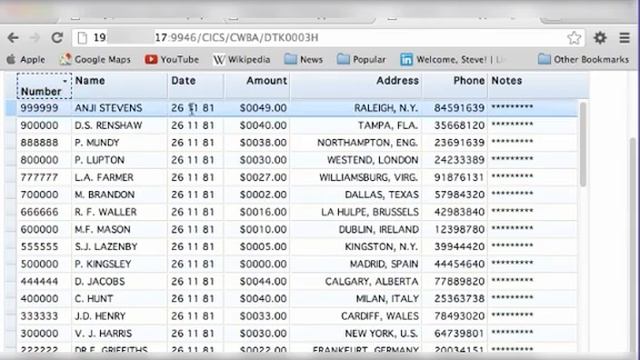This screenshot has height=360, width=640.
Task: Click the row number 300000
Action: point(40,333)
